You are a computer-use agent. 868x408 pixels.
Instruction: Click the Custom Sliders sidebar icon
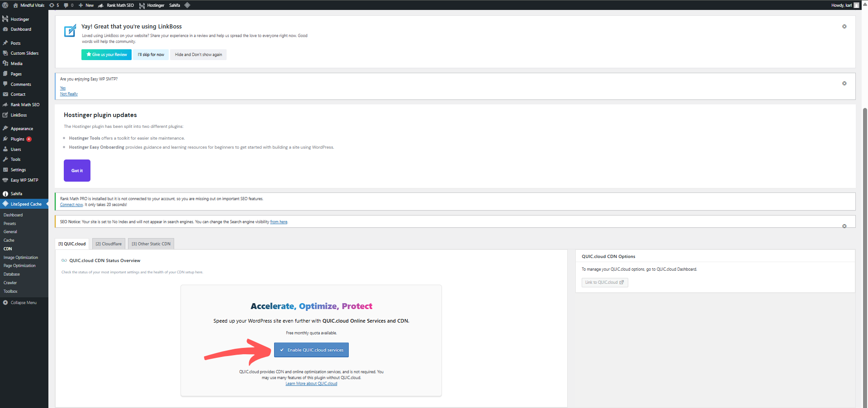point(5,53)
